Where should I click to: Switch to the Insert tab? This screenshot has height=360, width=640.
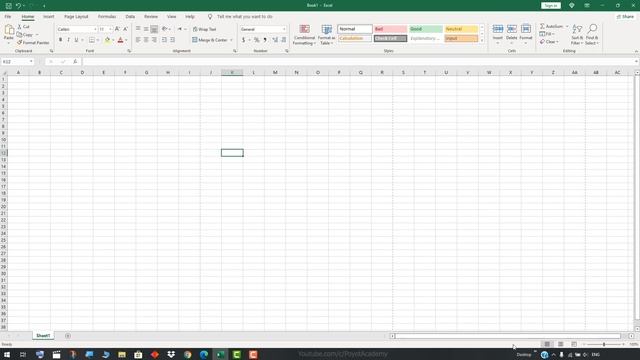point(49,17)
